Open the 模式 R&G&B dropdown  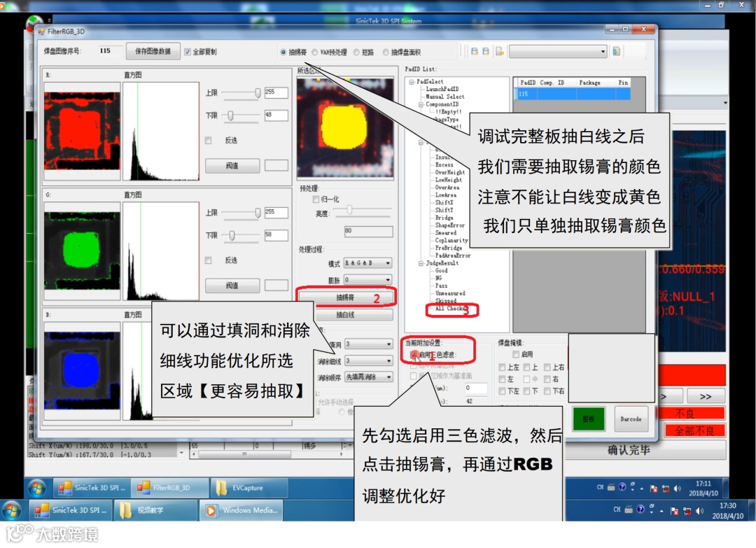click(x=367, y=263)
